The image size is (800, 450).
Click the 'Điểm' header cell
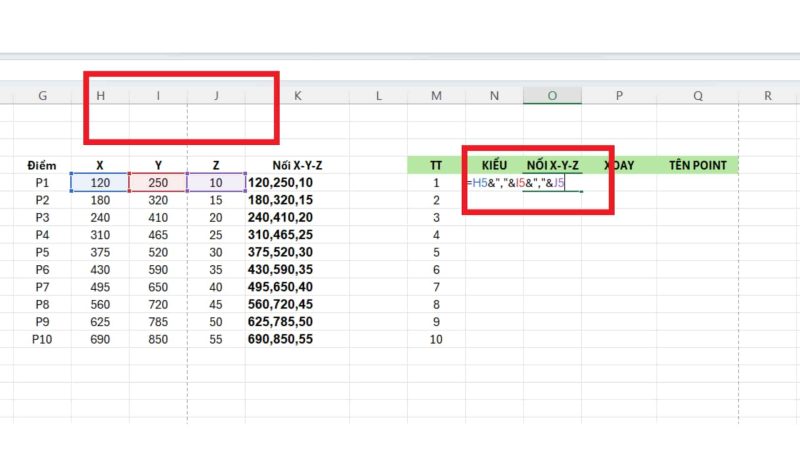pos(42,165)
